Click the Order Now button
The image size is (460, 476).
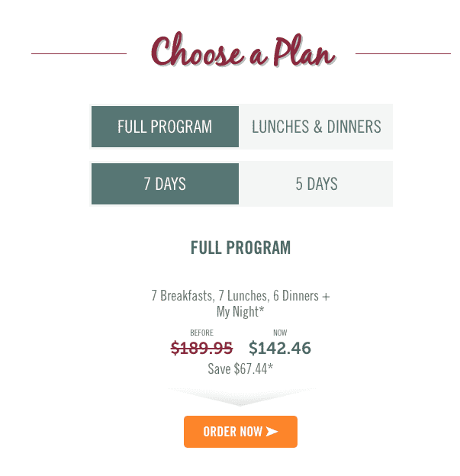coord(240,432)
